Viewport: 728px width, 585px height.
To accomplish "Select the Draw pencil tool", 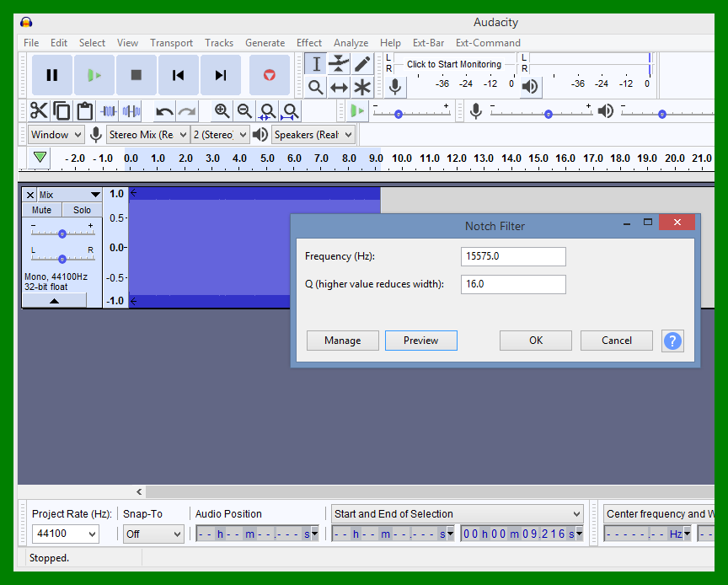I will click(362, 64).
